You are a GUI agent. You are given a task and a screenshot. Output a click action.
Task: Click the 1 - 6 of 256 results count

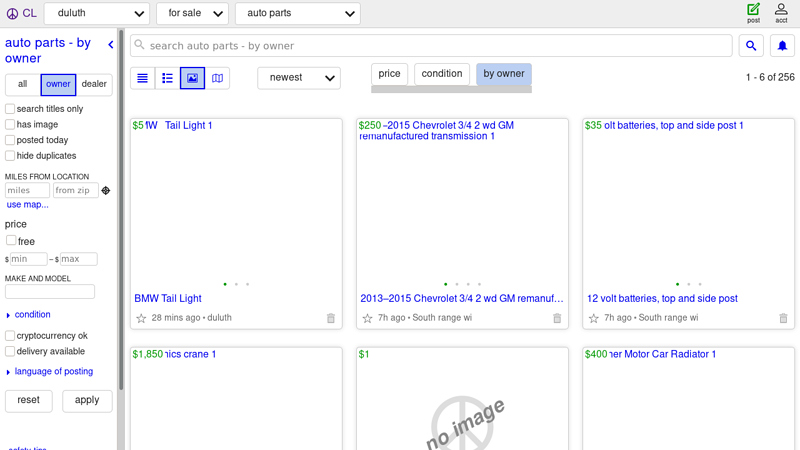tap(770, 78)
